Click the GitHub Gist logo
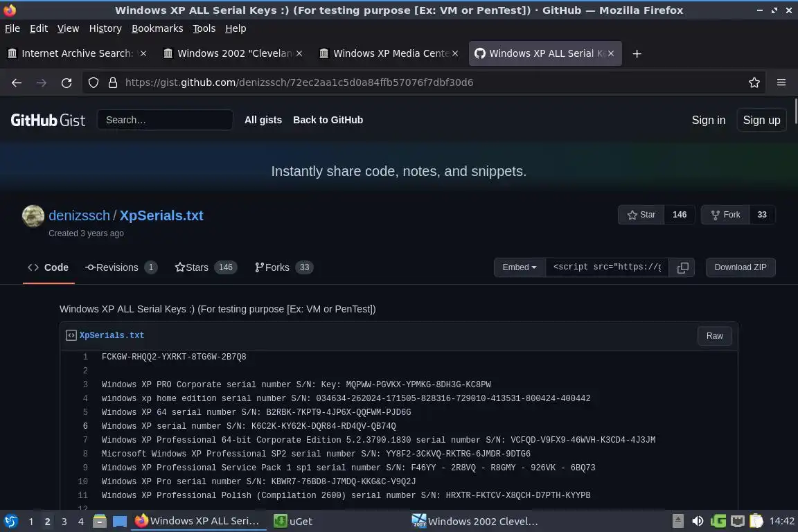This screenshot has height=532, width=798. (x=48, y=120)
